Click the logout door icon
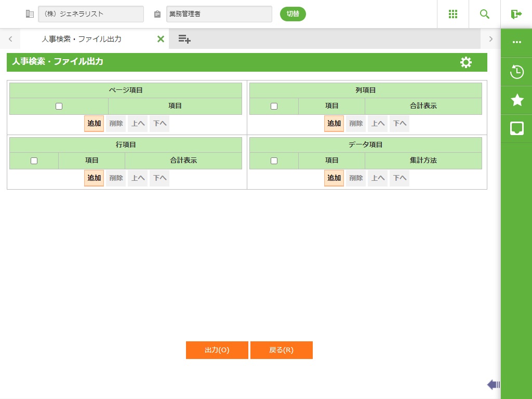Image resolution: width=532 pixels, height=399 pixels. pyautogui.click(x=516, y=14)
